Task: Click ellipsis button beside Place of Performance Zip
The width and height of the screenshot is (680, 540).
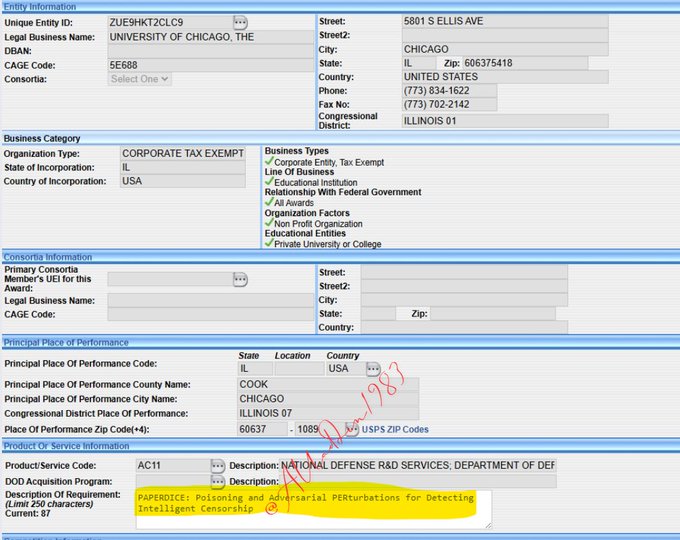Action: tap(352, 429)
